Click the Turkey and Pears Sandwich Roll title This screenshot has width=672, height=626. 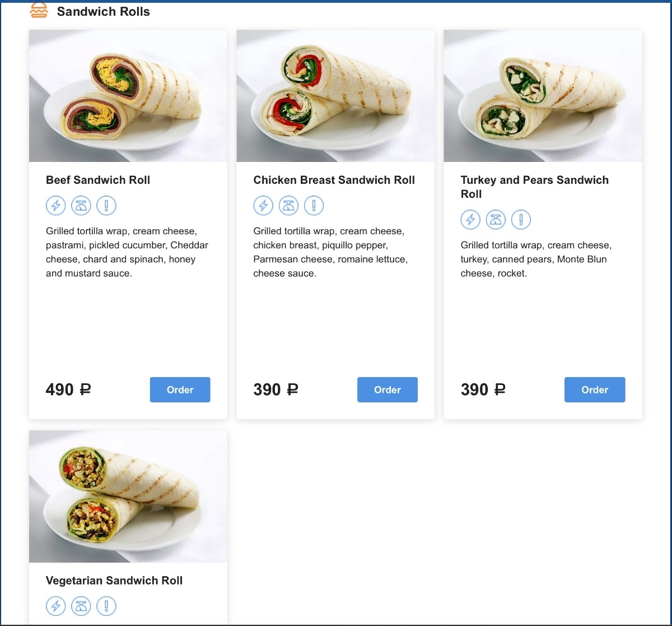pyautogui.click(x=535, y=187)
